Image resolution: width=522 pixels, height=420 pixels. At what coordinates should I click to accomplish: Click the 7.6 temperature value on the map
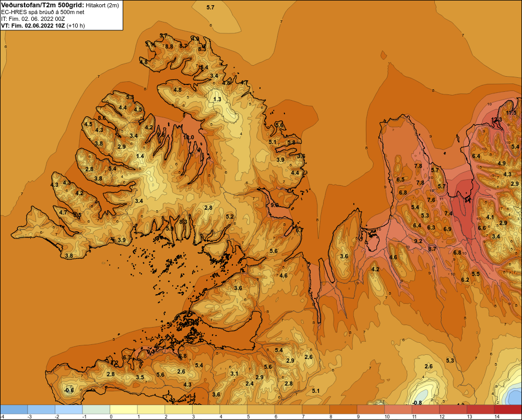coord(431,200)
